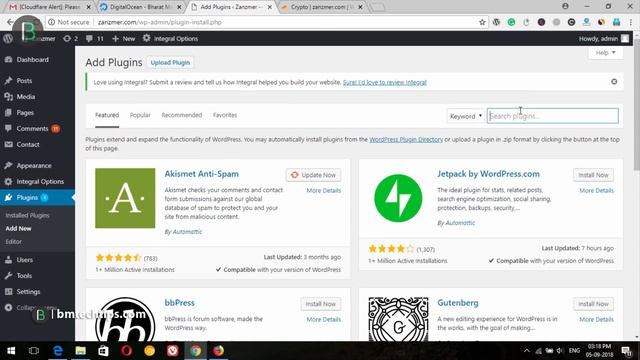Install the bbPress plugin
The height and width of the screenshot is (360, 640).
(320, 304)
